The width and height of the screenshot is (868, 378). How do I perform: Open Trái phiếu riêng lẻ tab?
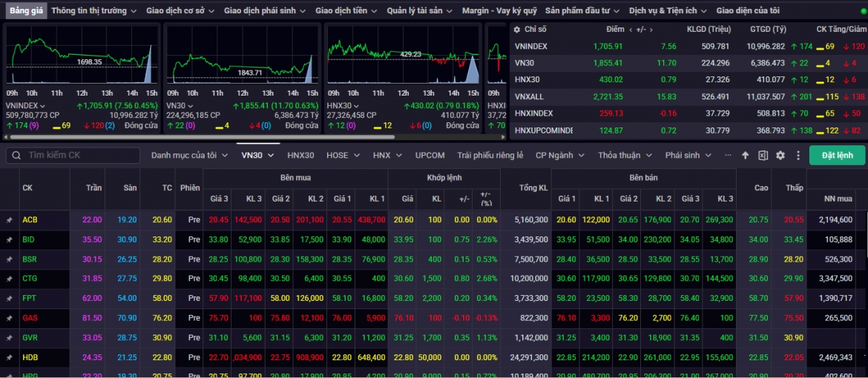point(490,156)
